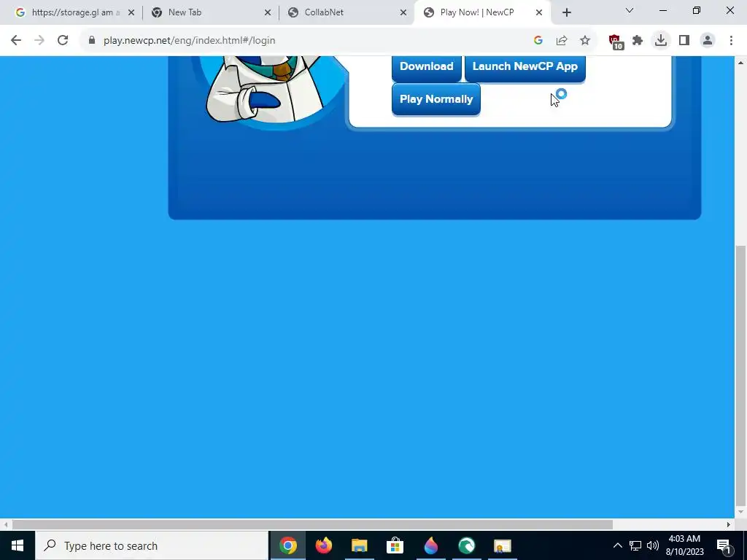Click the vertical scrollbar thumb
This screenshot has height=560, width=747.
(x=740, y=376)
